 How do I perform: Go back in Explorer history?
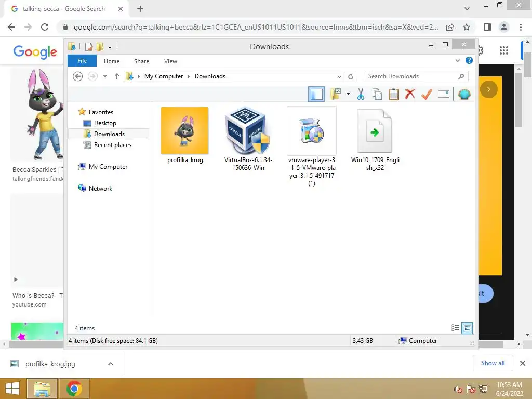click(x=78, y=76)
